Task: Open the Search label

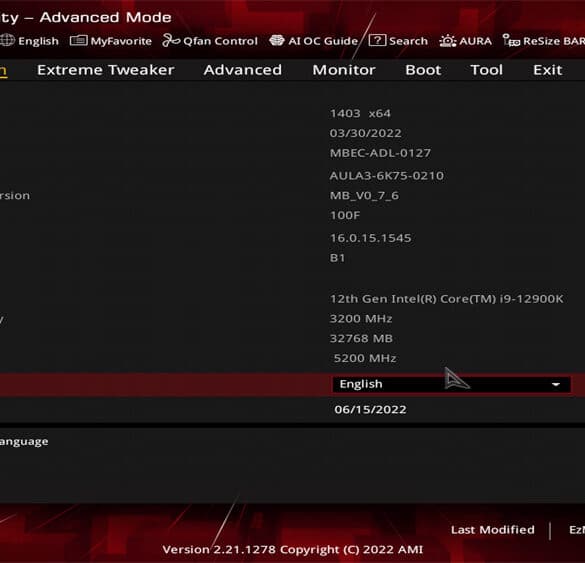Action: [x=408, y=41]
